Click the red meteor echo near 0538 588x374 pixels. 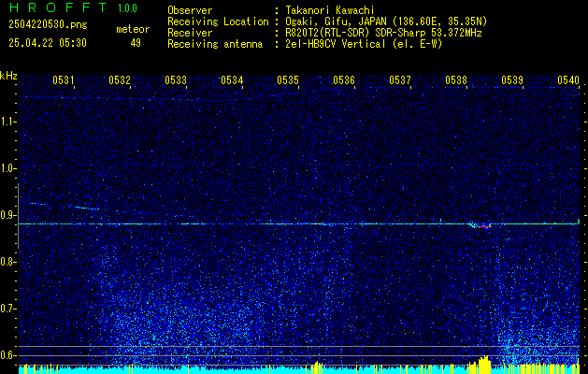pos(483,227)
